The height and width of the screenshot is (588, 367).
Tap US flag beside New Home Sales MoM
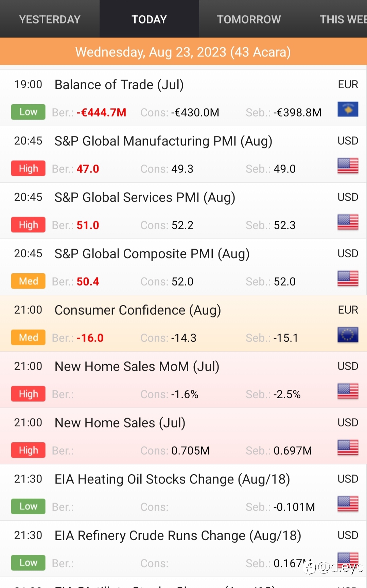point(348,391)
